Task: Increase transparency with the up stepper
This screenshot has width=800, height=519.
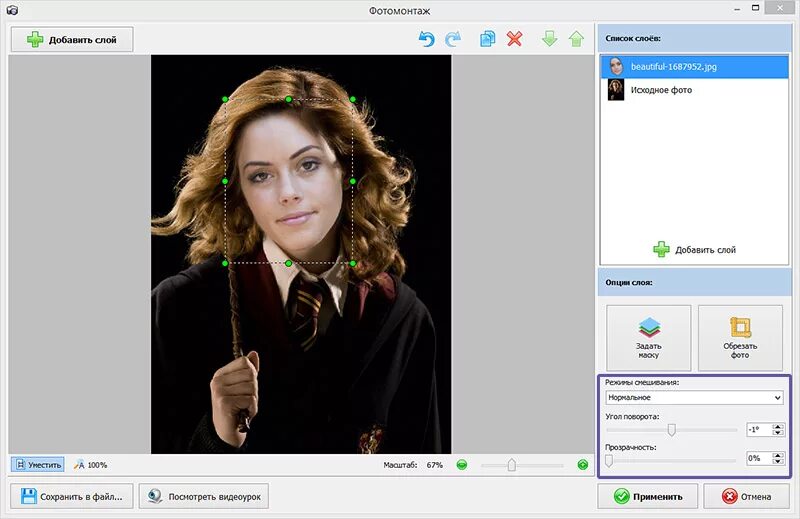Action: [x=778, y=455]
